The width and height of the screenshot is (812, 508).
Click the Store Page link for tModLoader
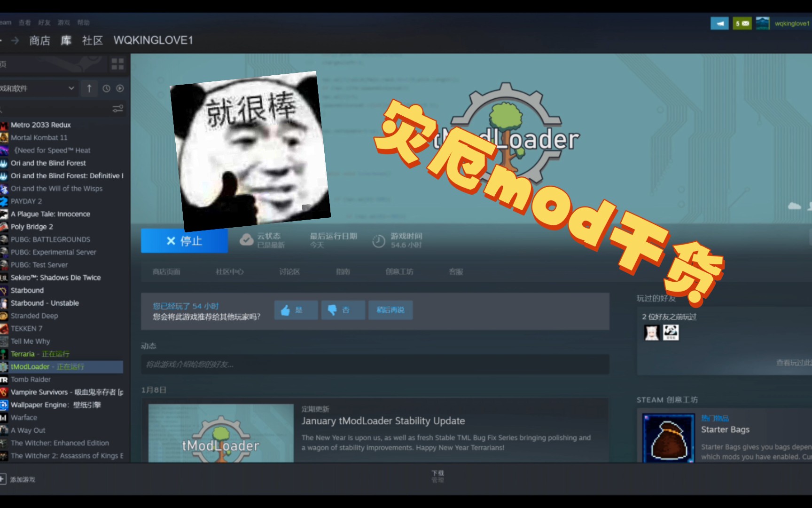click(166, 272)
